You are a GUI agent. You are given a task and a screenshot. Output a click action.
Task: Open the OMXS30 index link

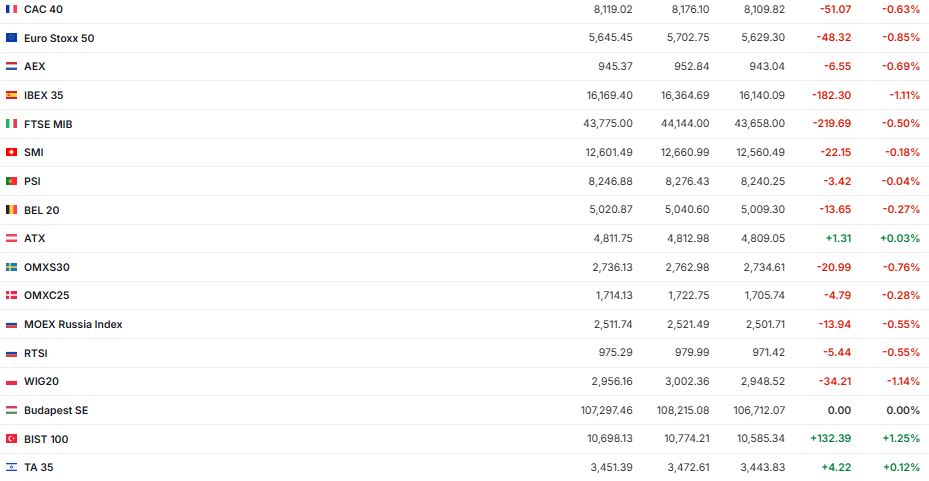(46, 267)
